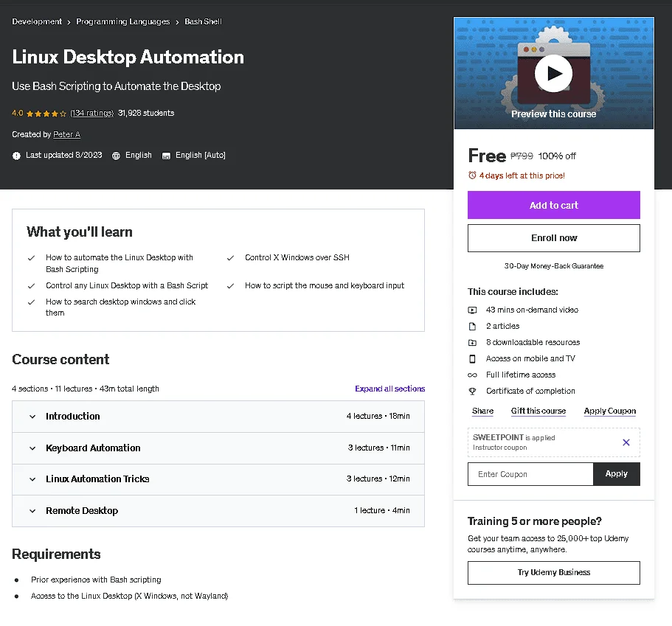672x626 pixels.
Task: Click the Linux Desktop Automation title
Action: [128, 57]
